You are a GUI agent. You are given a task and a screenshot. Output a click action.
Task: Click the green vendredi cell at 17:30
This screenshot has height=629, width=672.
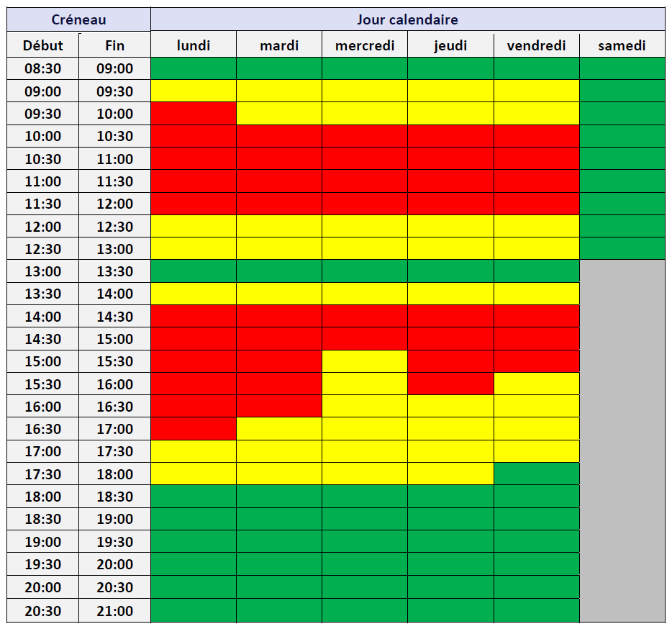(x=536, y=474)
